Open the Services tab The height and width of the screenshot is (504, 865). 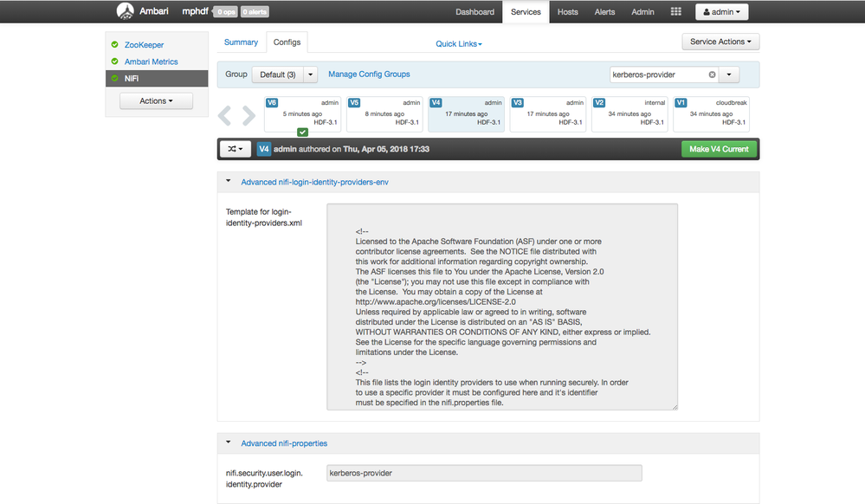(526, 11)
